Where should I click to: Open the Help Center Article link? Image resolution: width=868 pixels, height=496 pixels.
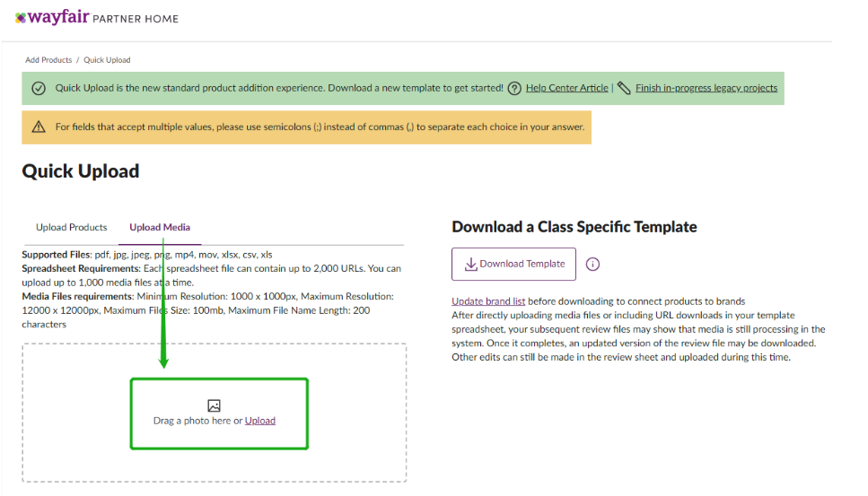(x=566, y=88)
